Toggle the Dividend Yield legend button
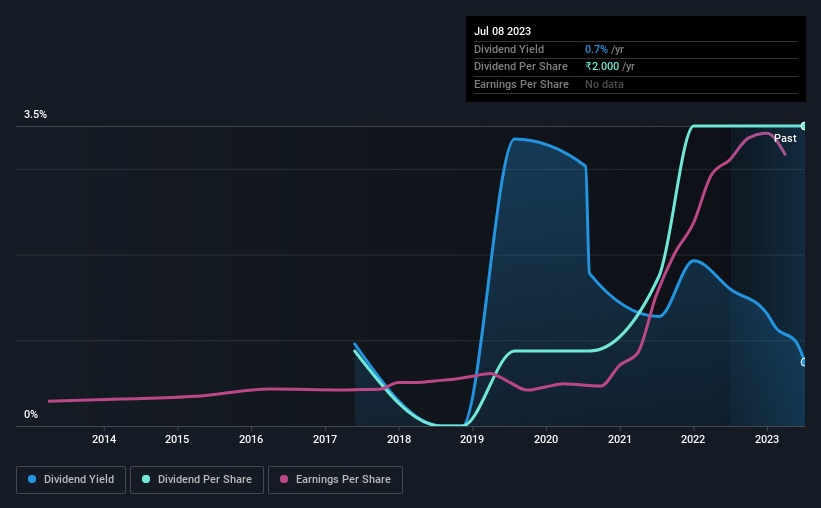The image size is (821, 508). pos(71,480)
